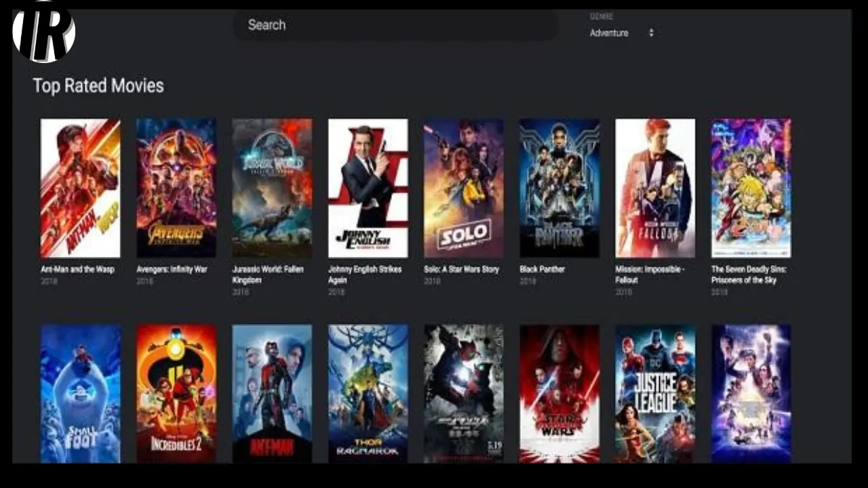Open The Seven Deadly Sins movie poster
Screen dimensions: 868x488
751,188
